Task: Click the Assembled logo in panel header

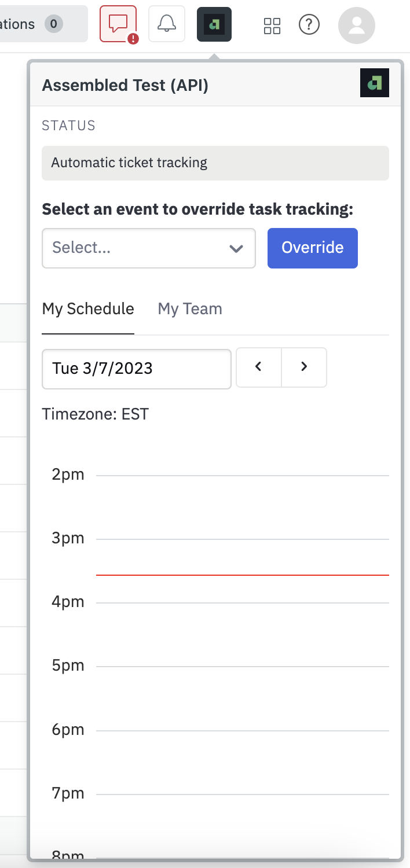Action: pos(374,84)
